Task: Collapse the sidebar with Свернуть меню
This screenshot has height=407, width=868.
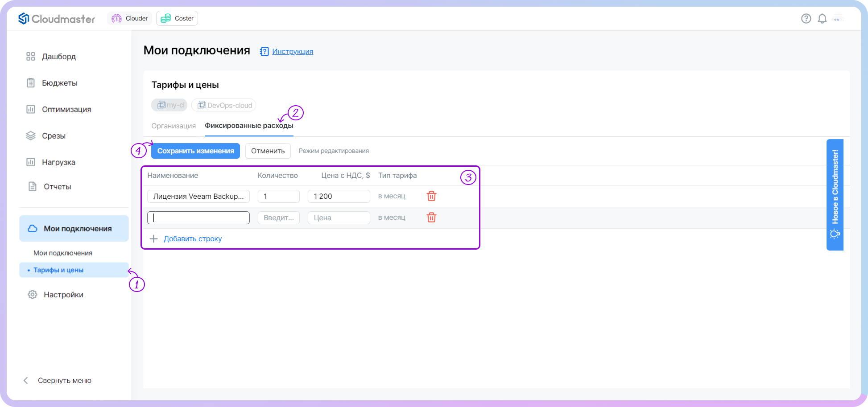Action: pos(64,380)
